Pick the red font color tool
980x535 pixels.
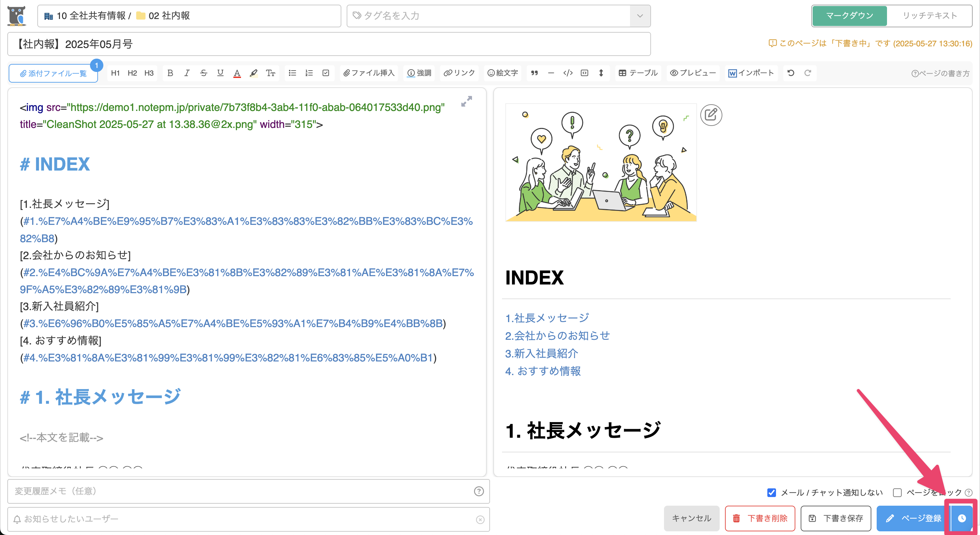(x=237, y=73)
